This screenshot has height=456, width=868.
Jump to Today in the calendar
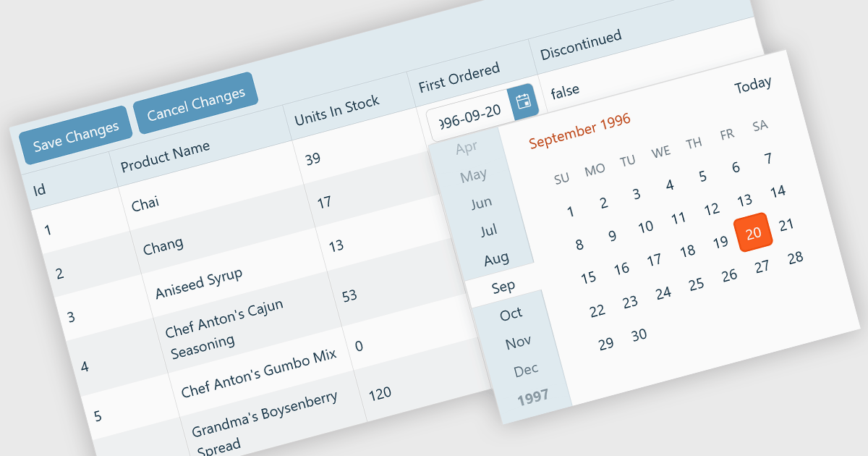(752, 85)
